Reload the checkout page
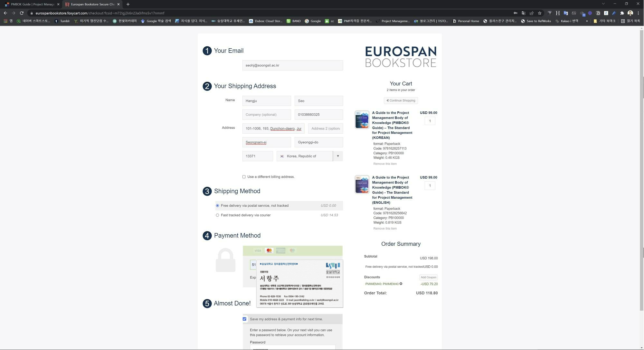The image size is (644, 350). pyautogui.click(x=22, y=13)
